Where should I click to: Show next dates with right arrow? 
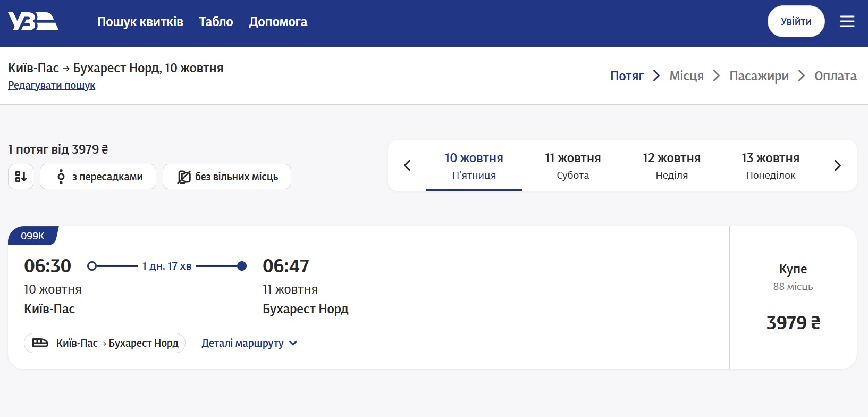pyautogui.click(x=837, y=165)
